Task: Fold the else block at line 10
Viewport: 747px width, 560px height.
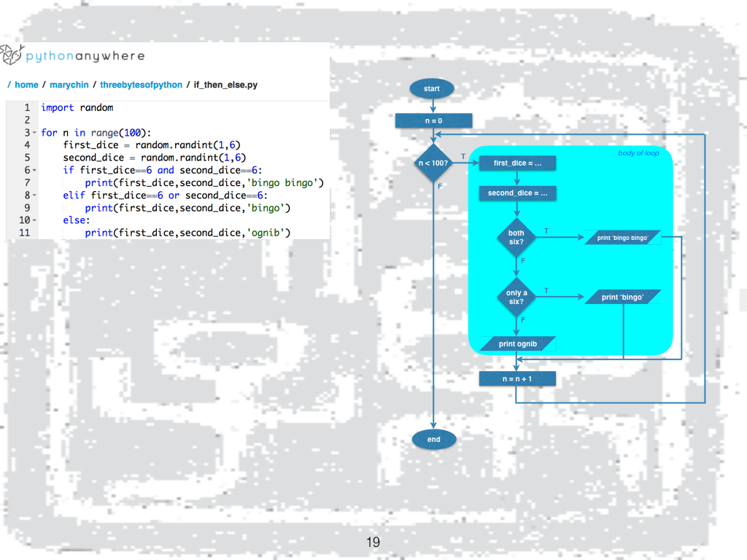Action: click(34, 220)
